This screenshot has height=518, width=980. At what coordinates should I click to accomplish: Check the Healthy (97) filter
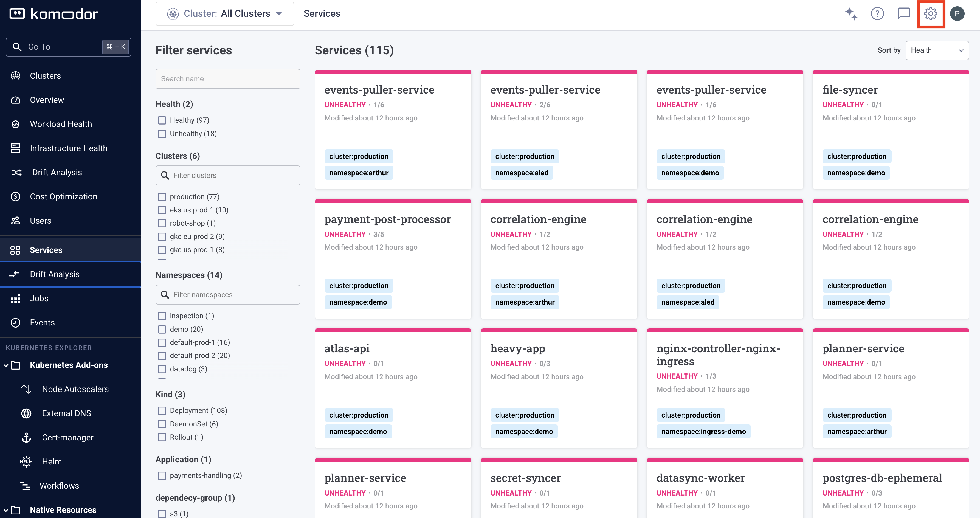[x=162, y=120]
